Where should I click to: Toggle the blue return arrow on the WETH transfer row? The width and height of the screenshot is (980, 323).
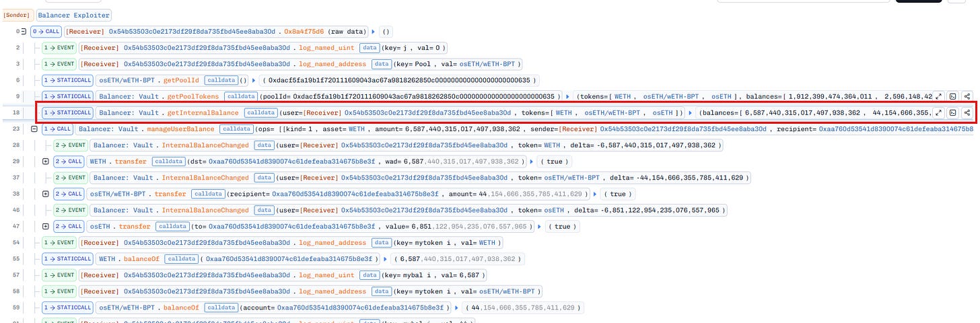pos(530,161)
